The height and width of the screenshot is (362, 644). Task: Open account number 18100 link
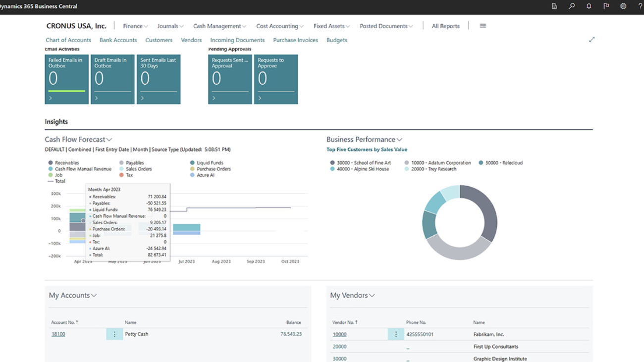pos(58,334)
